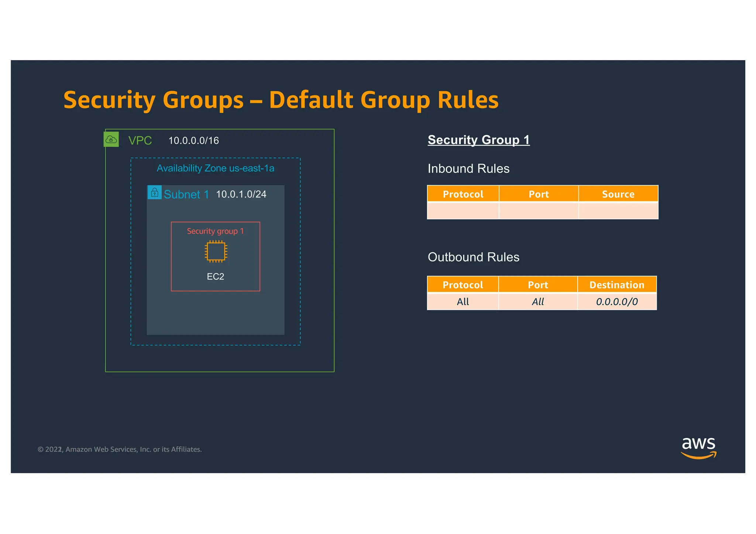Click the inbound table 'Protocol' header
The height and width of the screenshot is (534, 756).
[463, 194]
